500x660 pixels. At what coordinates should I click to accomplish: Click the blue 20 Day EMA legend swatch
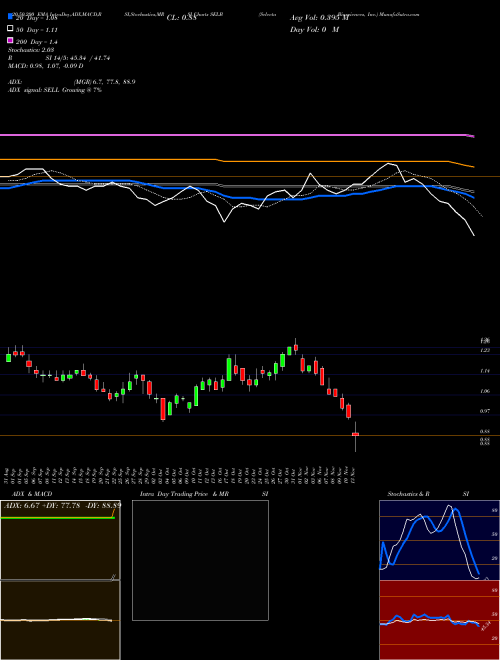10,17
